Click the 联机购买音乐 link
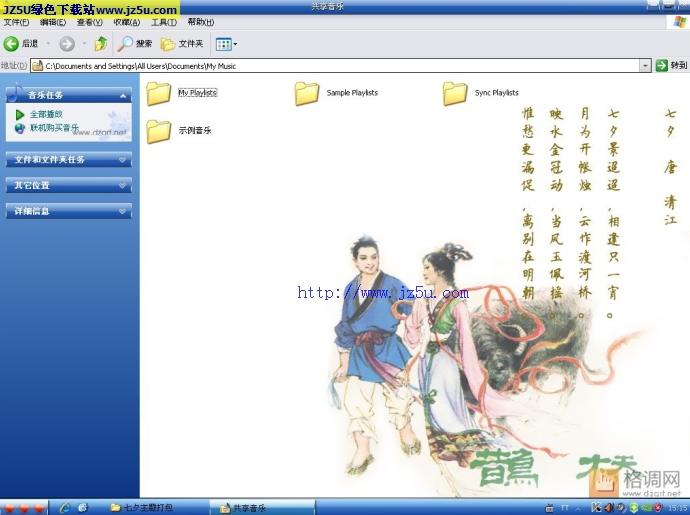The width and height of the screenshot is (690, 515). pyautogui.click(x=54, y=128)
